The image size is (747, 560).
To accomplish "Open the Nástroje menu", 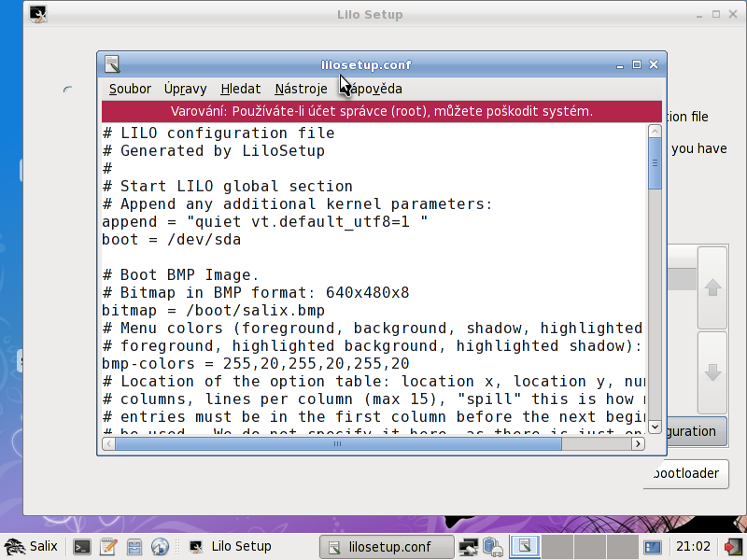I will 301,89.
